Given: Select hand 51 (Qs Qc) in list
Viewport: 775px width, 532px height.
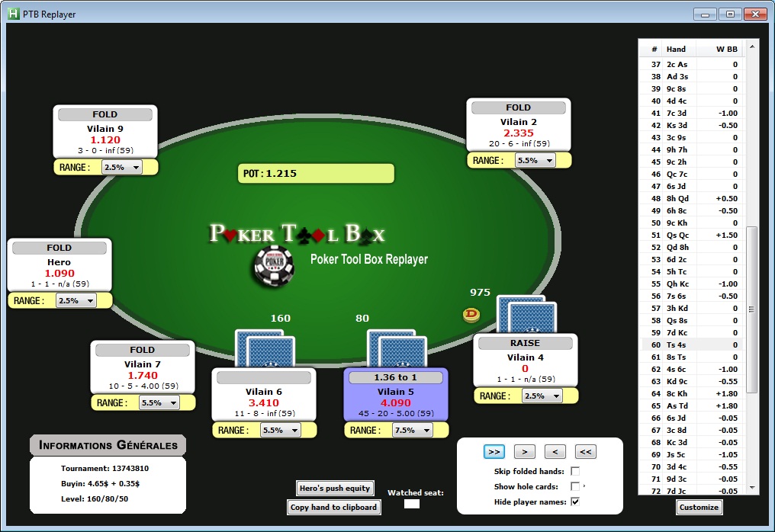Looking at the screenshot, I should click(x=692, y=235).
